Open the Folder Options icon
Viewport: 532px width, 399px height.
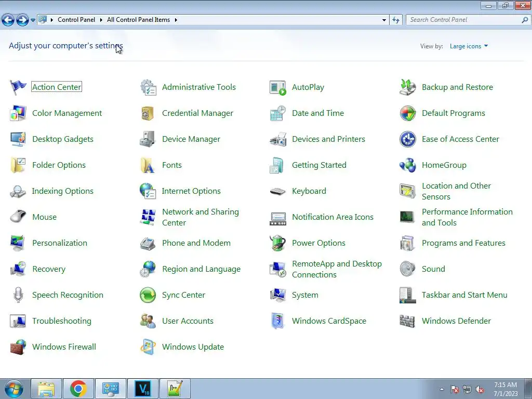coord(18,165)
